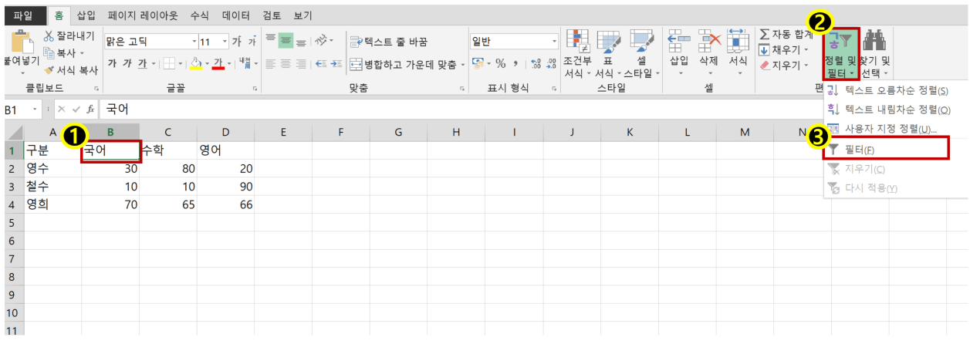Click the insert function fx button

tap(90, 110)
